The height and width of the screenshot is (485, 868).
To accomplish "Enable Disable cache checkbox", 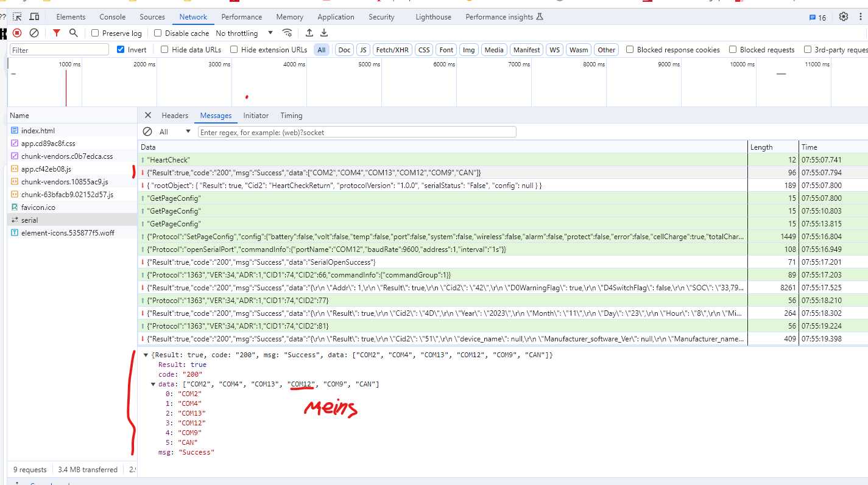I will point(158,33).
